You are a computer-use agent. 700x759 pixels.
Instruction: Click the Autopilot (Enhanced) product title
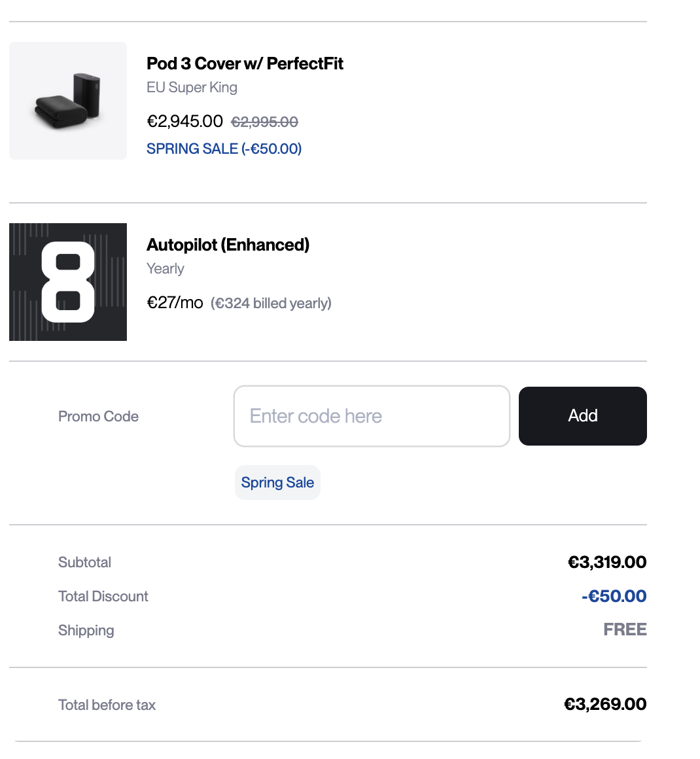click(x=228, y=245)
